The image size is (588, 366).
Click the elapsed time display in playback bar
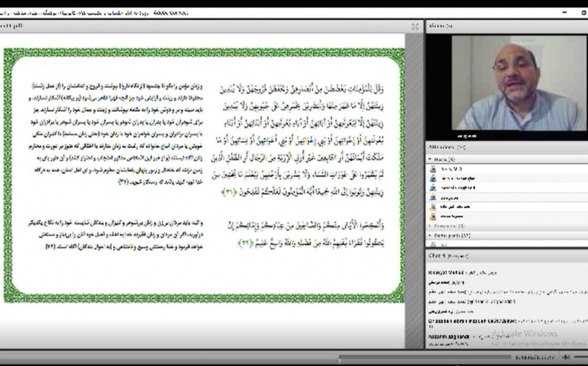point(535,356)
